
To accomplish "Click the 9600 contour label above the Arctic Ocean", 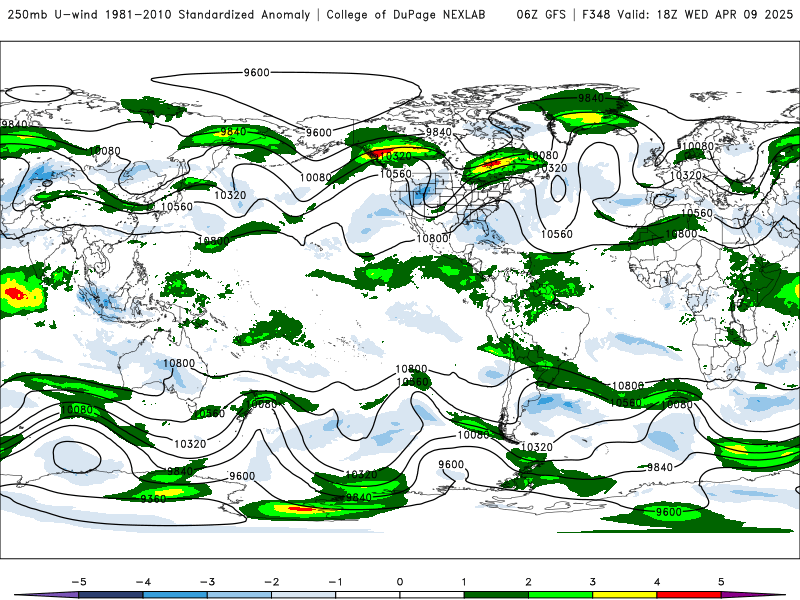I will 256,72.
